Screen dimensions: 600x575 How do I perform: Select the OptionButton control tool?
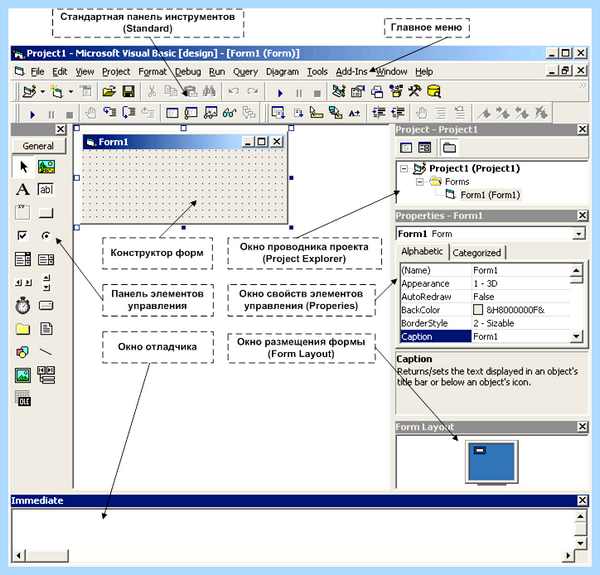pos(46,236)
